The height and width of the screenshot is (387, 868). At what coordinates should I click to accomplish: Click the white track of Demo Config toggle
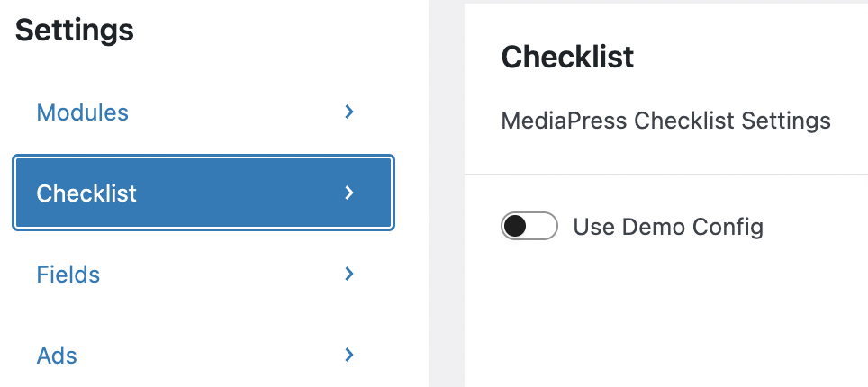pos(543,227)
